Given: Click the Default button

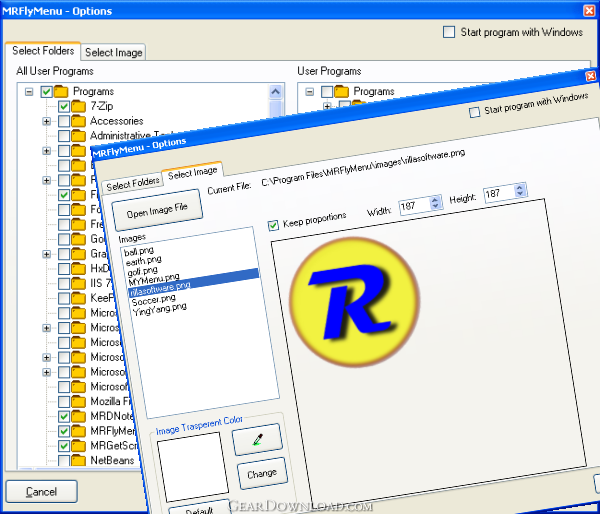Looking at the screenshot, I should [x=199, y=509].
